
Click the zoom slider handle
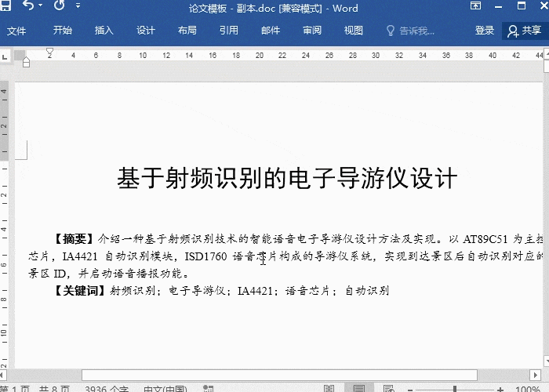click(455, 389)
